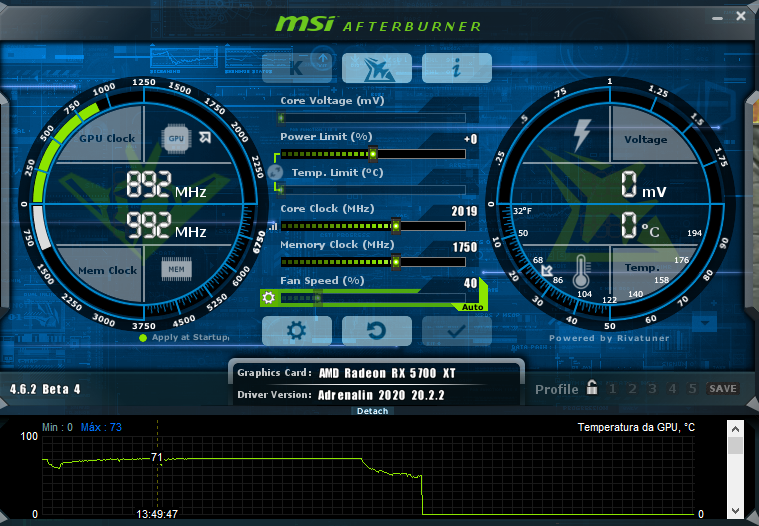This screenshot has height=526, width=759.
Task: Open the curve editor bars icon near Core Clock
Action: (273, 226)
